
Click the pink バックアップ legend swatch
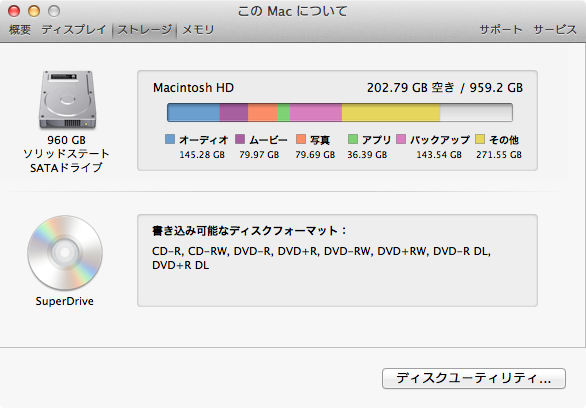[x=401, y=139]
